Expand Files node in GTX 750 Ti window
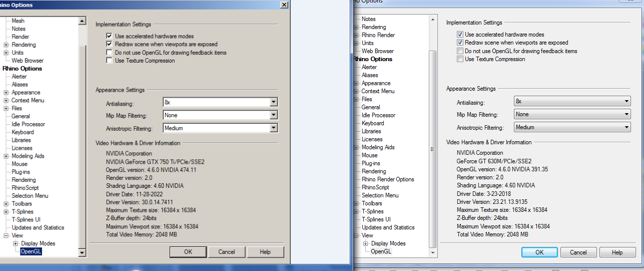Viewport: 644px width, 271px height. coord(6,108)
